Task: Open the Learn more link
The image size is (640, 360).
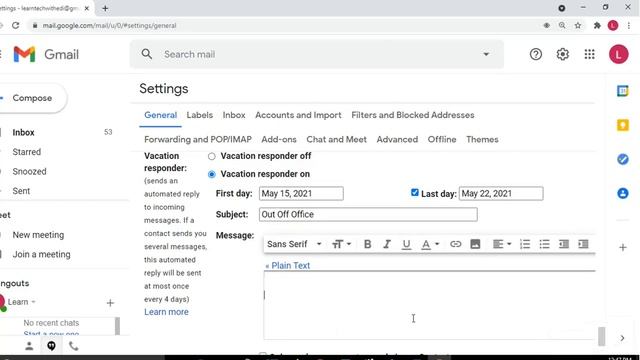Action: (166, 312)
